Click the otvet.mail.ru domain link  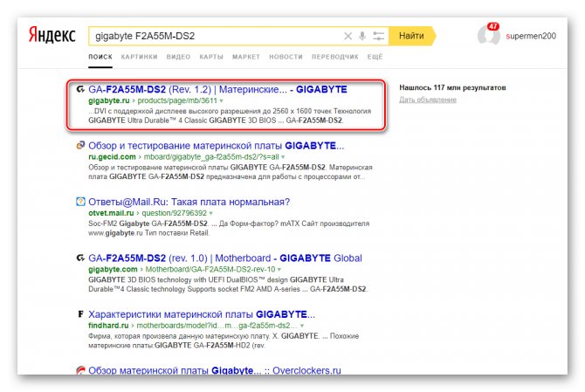coord(111,213)
